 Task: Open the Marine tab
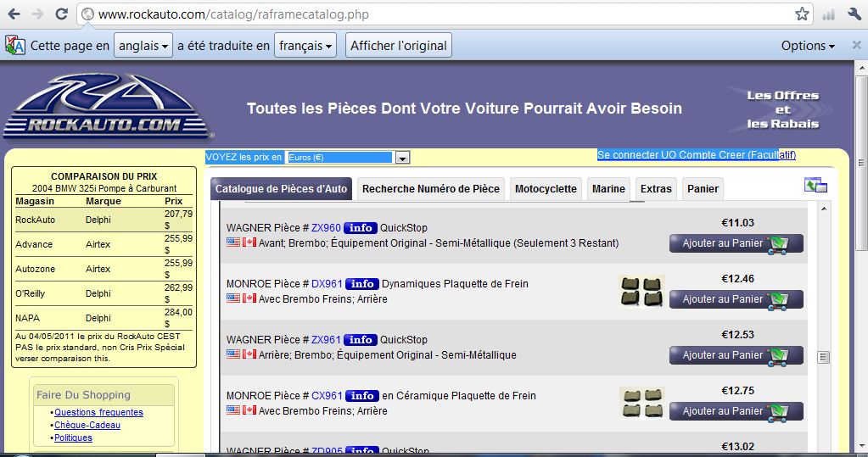[x=608, y=189]
